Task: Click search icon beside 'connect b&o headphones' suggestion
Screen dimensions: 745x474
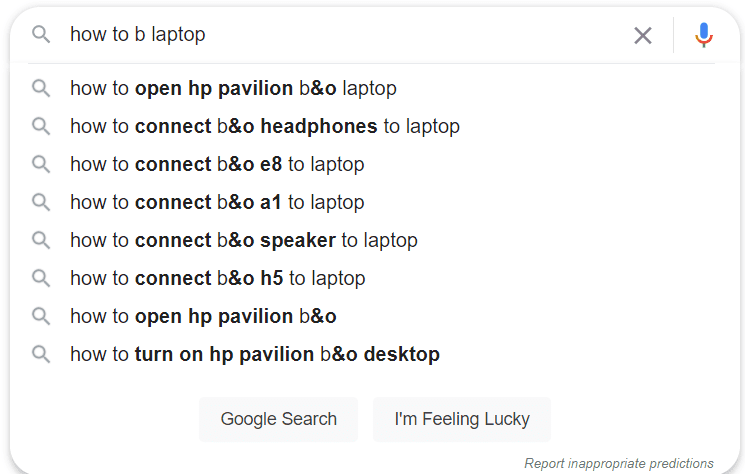Action: tap(41, 126)
